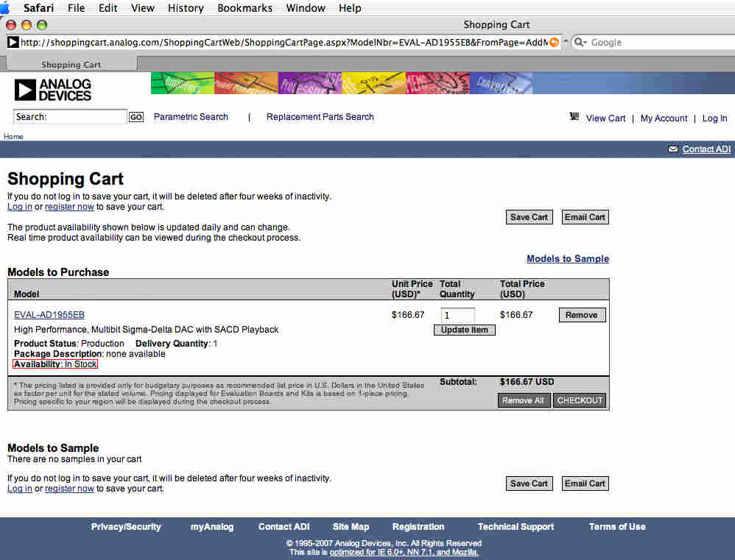Open the View menu
Viewport: 735px width, 560px height.
142,8
